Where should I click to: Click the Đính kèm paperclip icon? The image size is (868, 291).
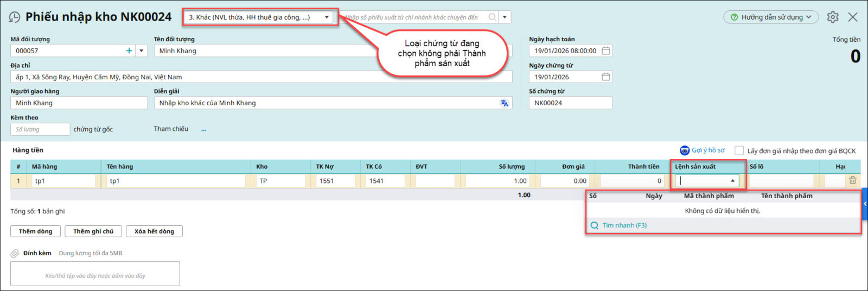(x=15, y=254)
